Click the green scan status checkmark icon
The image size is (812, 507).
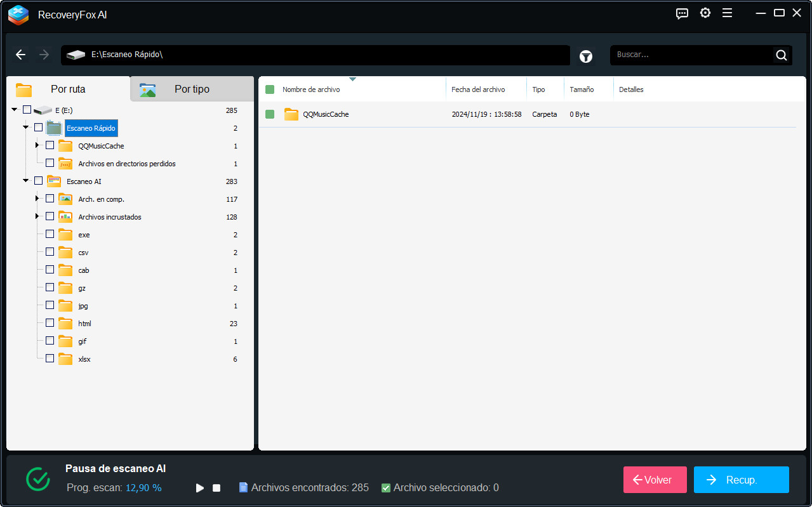click(x=37, y=480)
